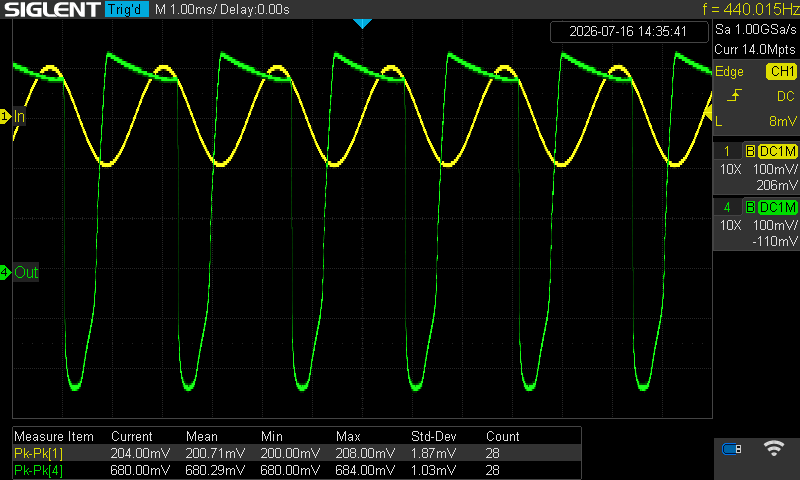Select the Sa 1.00GSa/s sample rate
Viewport: 800px width, 480px height.
[x=755, y=30]
